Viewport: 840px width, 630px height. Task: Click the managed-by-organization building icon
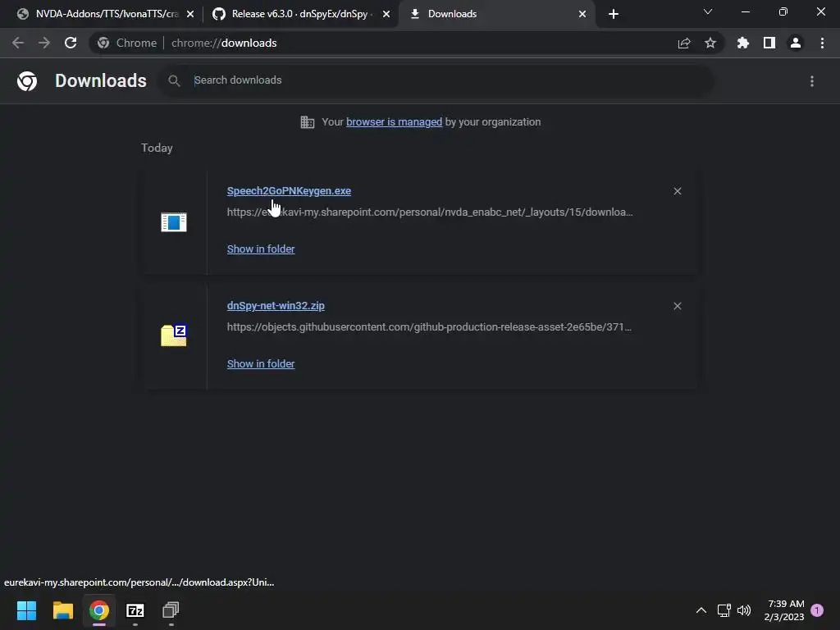(308, 122)
